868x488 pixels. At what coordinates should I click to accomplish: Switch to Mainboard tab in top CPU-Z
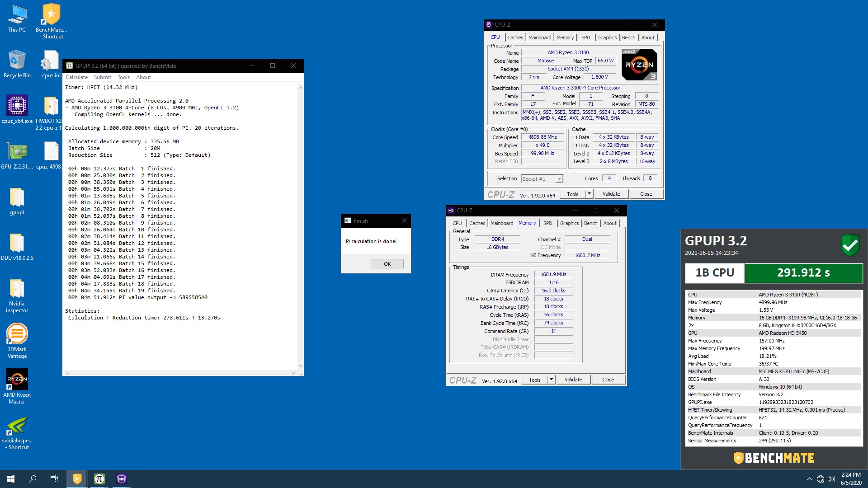pyautogui.click(x=540, y=38)
